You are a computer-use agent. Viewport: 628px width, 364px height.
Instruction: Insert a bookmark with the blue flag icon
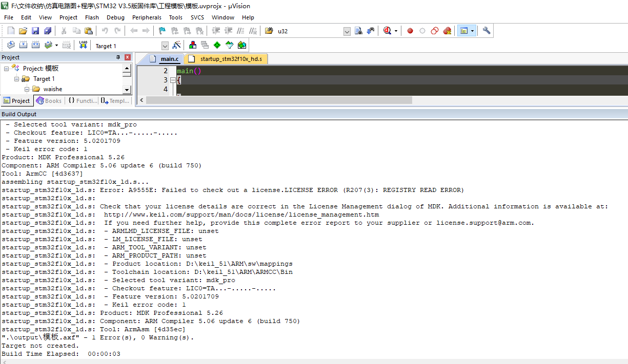[163, 31]
